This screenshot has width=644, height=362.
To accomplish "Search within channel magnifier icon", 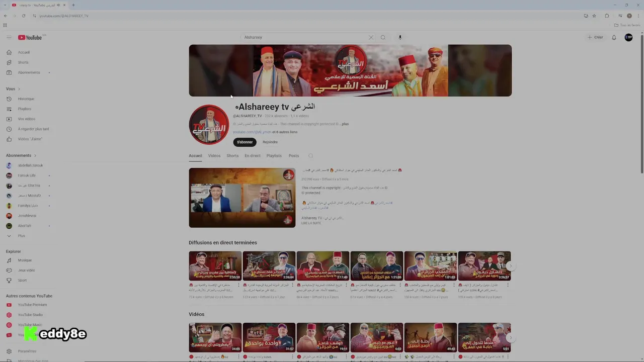I will pos(310,156).
